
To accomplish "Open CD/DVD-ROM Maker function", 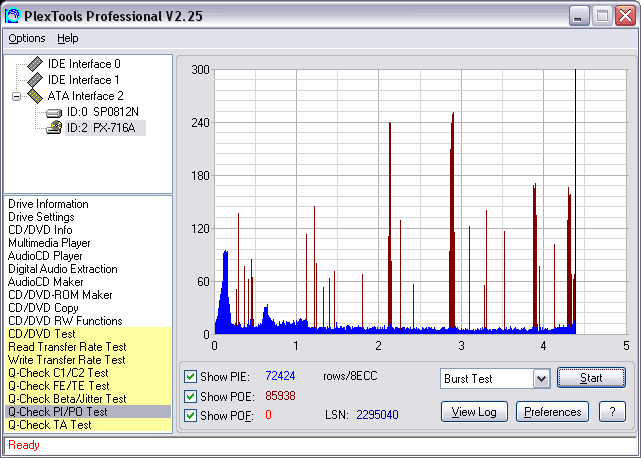I will tap(60, 295).
